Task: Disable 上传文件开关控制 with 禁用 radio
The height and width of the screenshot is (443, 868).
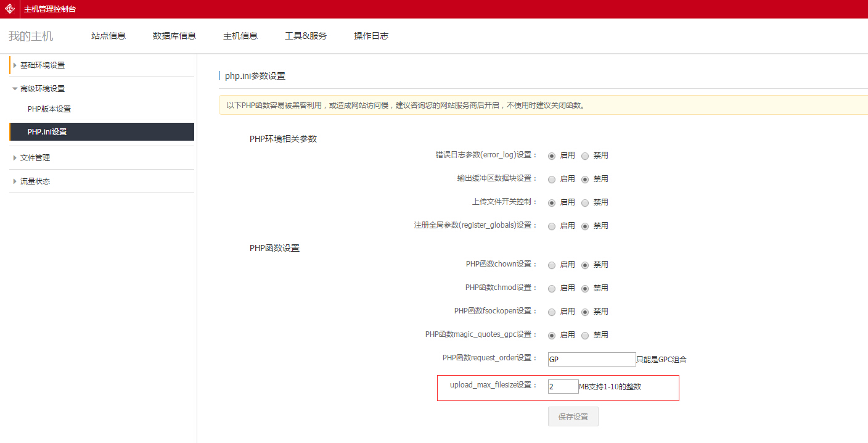Action: pos(585,203)
